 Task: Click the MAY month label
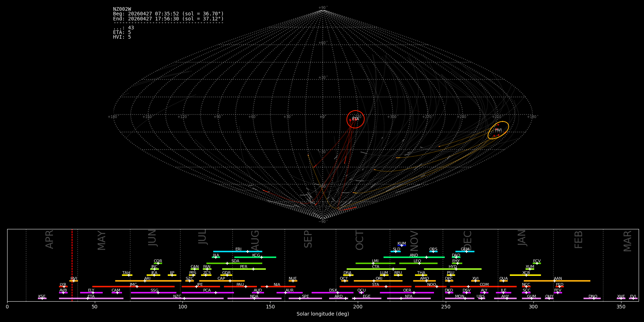tap(102, 240)
